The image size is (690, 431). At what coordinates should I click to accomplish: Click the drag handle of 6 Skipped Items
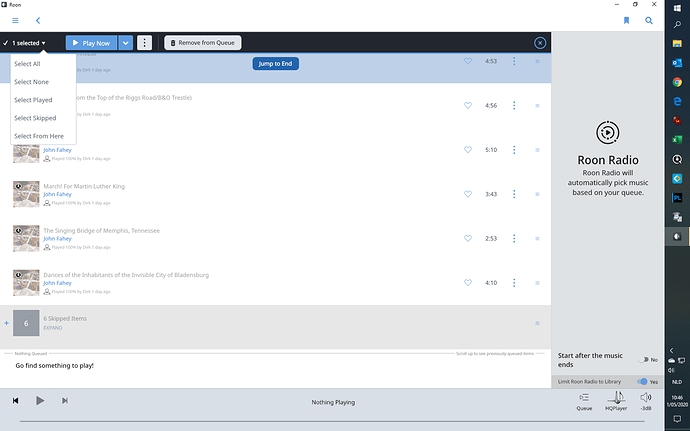click(x=537, y=323)
